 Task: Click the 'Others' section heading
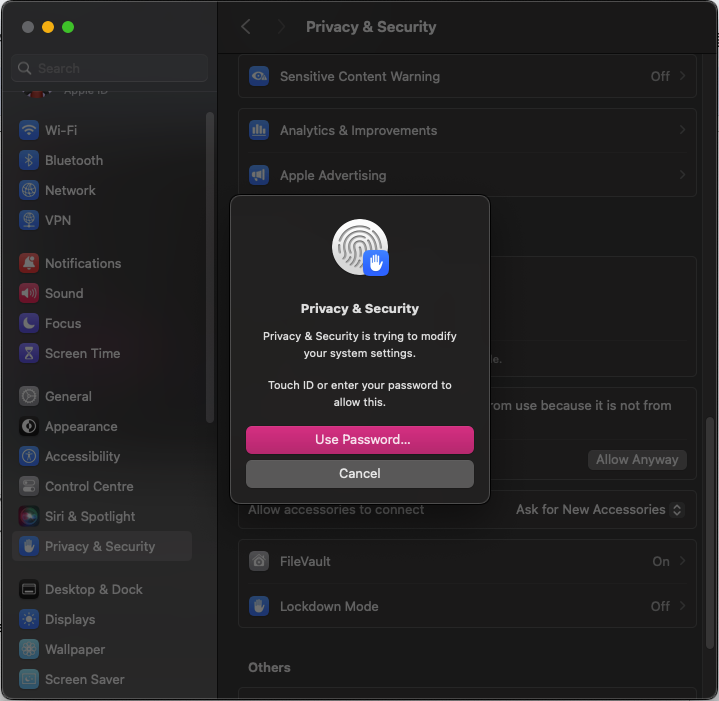[269, 667]
